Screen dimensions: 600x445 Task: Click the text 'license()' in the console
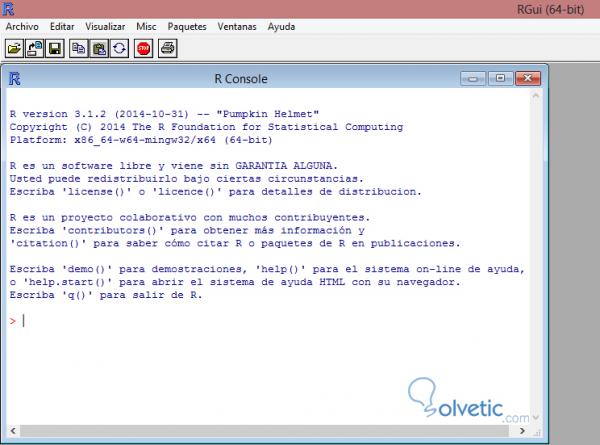[96, 191]
